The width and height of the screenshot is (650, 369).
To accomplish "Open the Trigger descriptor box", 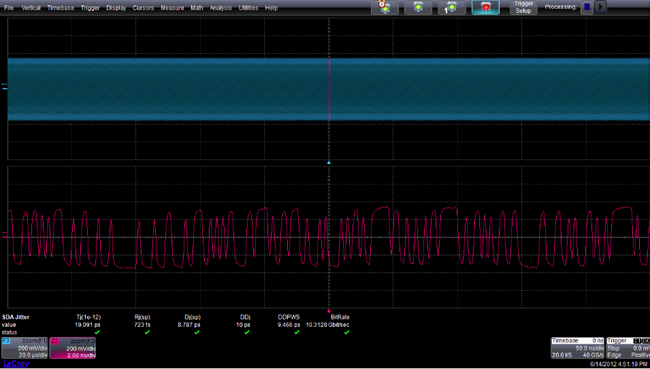I will pyautogui.click(x=628, y=348).
